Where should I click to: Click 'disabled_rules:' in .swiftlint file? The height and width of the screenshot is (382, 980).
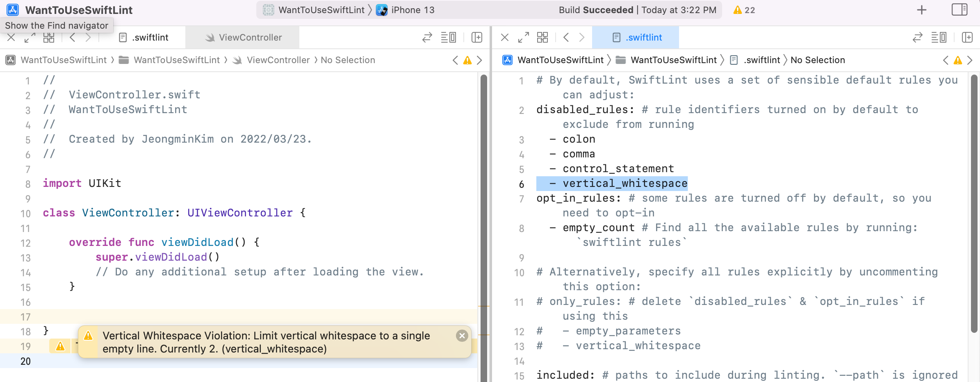point(586,109)
